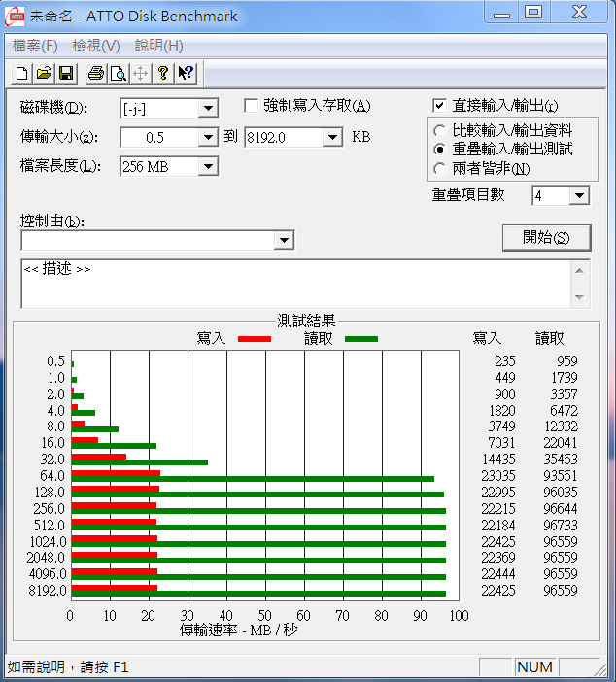Click the 讀取 results column header

(549, 338)
